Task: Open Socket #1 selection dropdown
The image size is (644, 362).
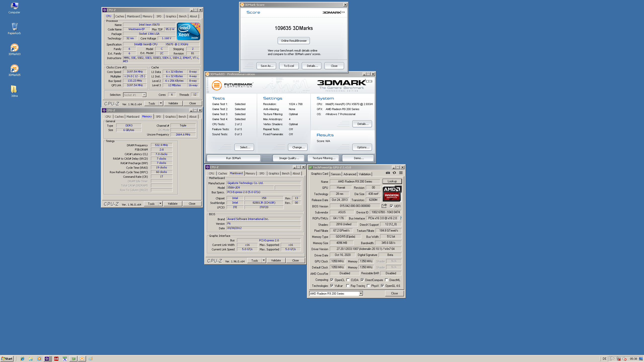Action: coord(144,95)
